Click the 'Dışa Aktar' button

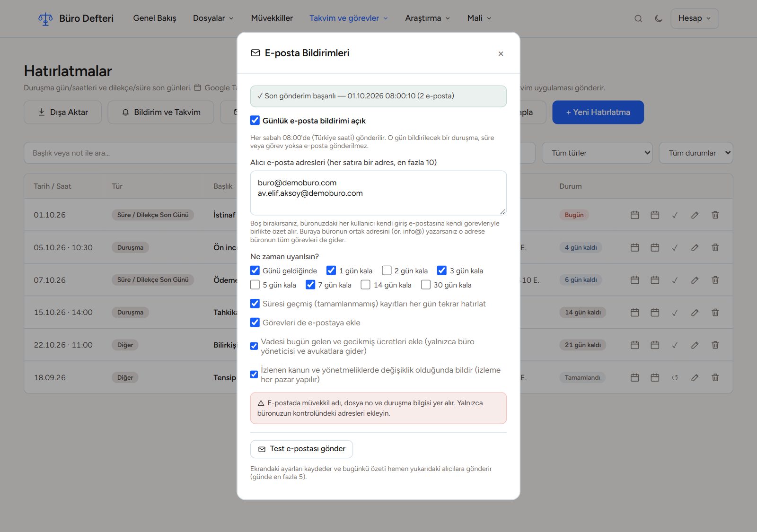[63, 113]
